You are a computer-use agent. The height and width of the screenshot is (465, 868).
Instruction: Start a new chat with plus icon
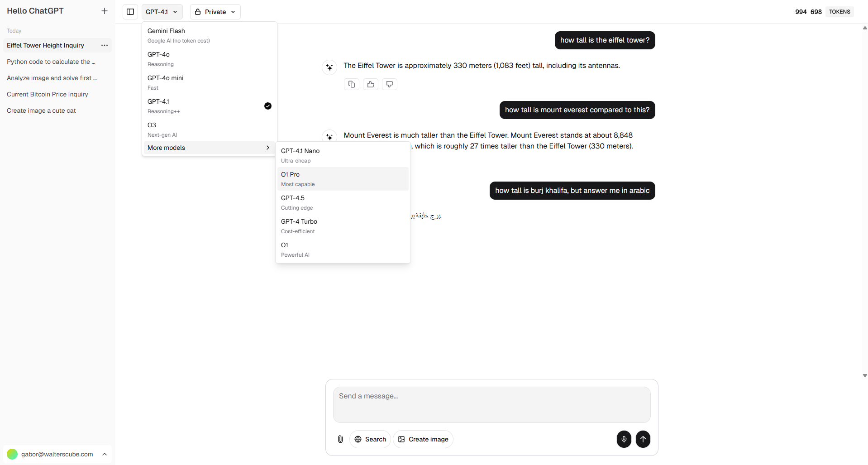click(x=105, y=11)
